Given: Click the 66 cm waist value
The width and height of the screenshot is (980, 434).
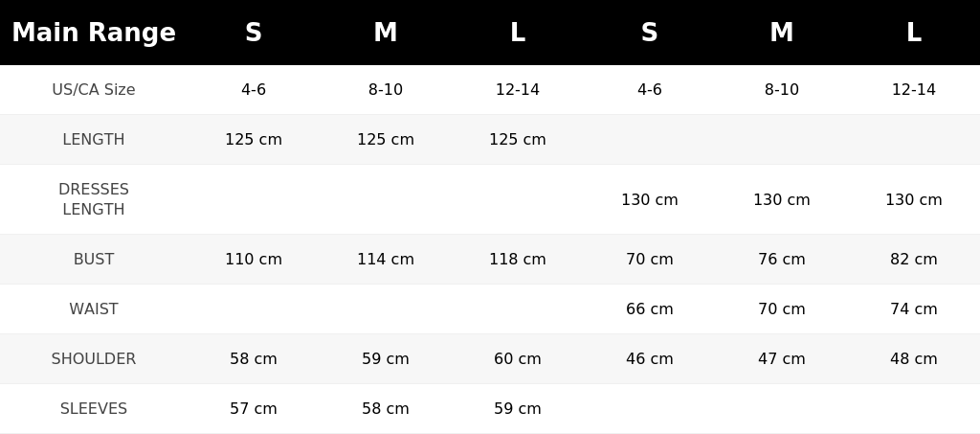Looking at the screenshot, I should coord(650,308).
